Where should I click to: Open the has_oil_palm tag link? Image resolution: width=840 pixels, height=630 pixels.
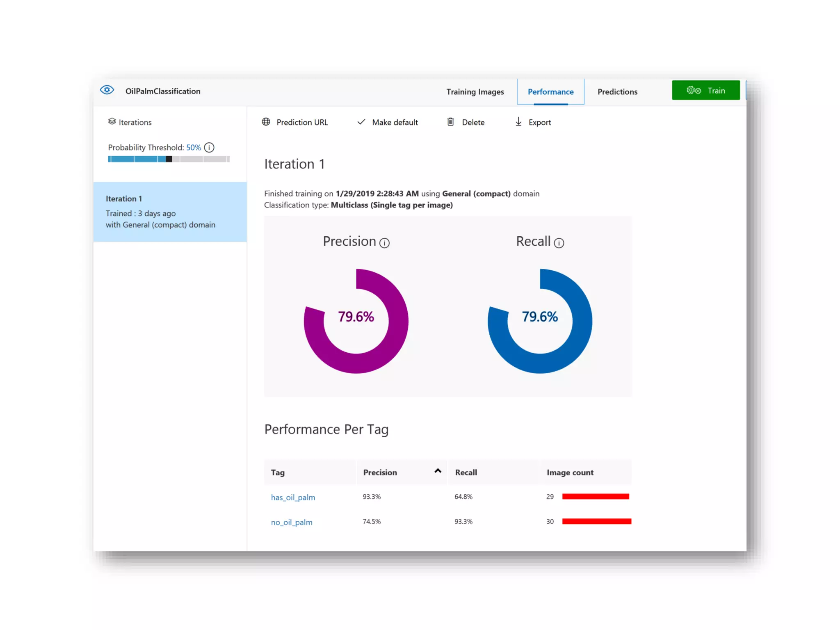pyautogui.click(x=293, y=498)
